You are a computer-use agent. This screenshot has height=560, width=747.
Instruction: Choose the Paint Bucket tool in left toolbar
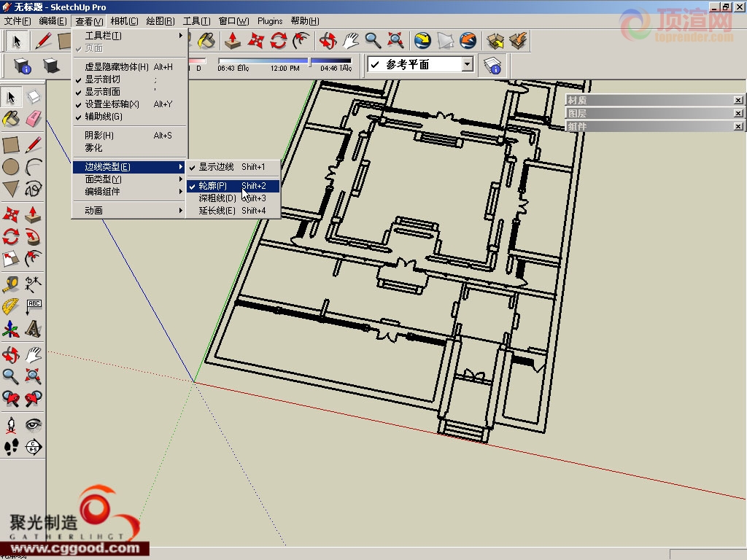(x=11, y=119)
